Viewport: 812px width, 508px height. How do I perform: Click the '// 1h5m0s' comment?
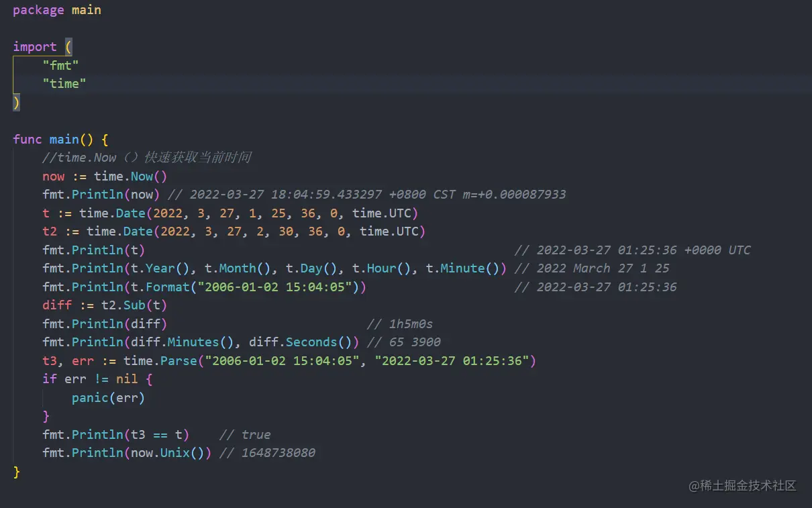pyautogui.click(x=400, y=323)
